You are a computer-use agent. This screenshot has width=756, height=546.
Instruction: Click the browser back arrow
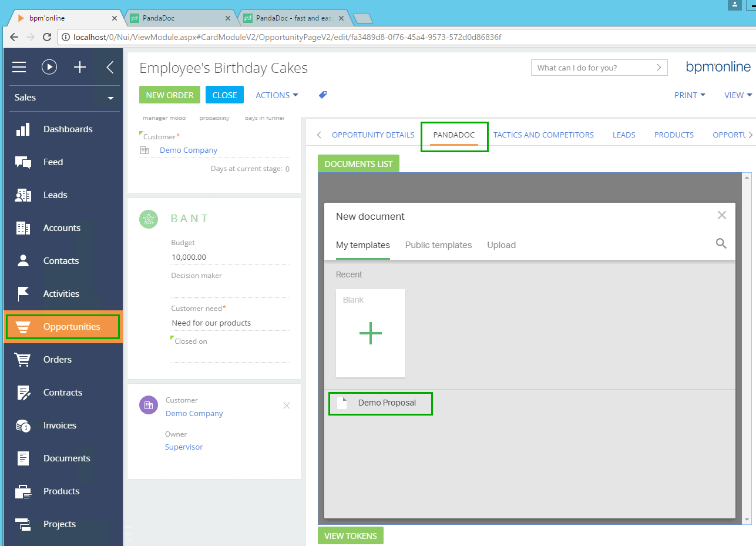coord(14,37)
